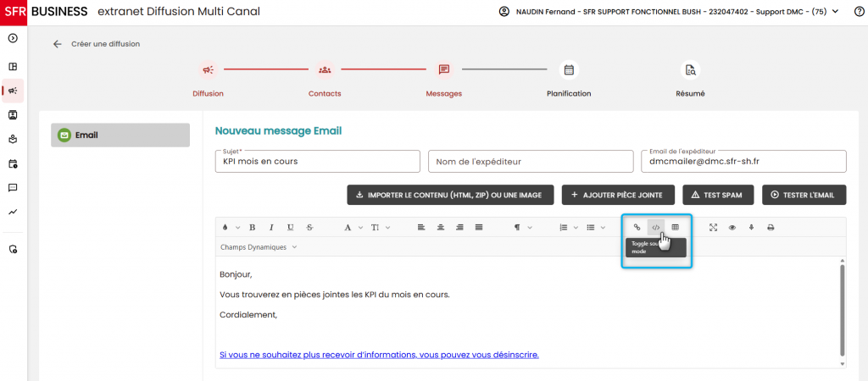Screen dimensions: 868x381
Task: Insert a link with the chain icon
Action: [637, 227]
